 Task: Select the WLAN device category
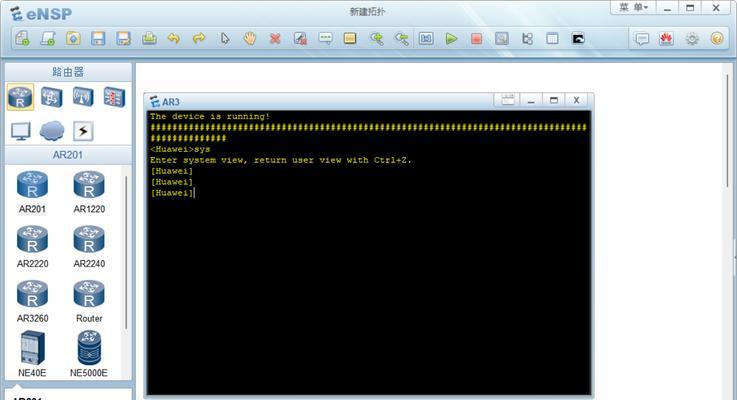click(x=83, y=97)
